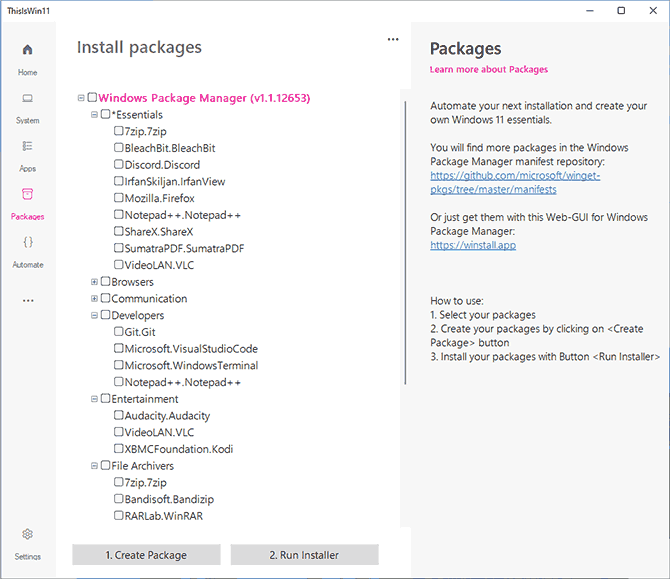The height and width of the screenshot is (579, 670).
Task: Tick the Audacity.Audacity checkbox
Action: click(x=119, y=415)
